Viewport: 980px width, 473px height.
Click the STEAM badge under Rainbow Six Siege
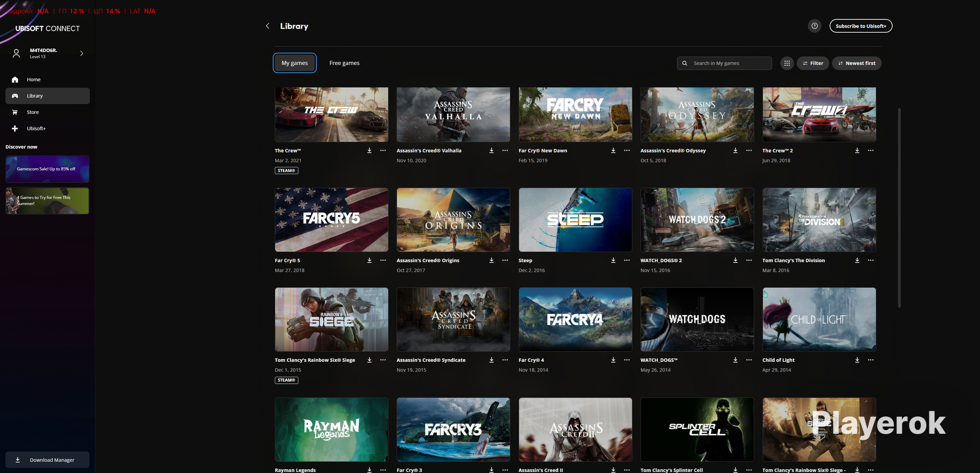(286, 380)
